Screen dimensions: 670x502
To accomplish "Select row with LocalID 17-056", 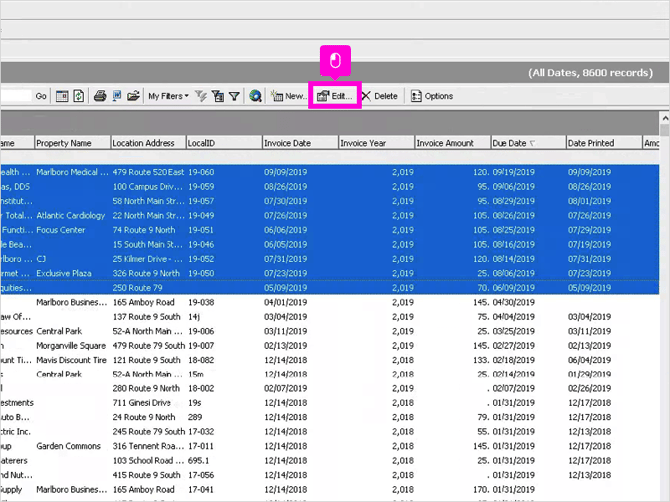I will 329,475.
